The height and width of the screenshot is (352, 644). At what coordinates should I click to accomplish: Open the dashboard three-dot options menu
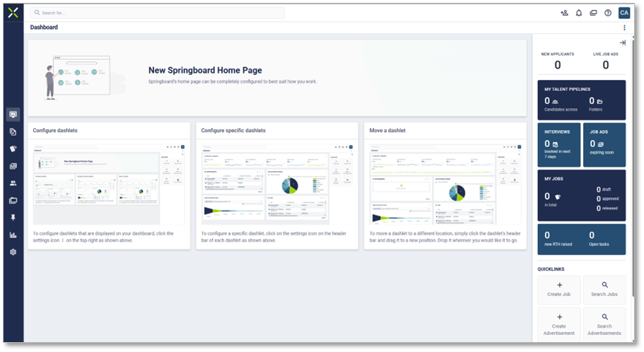[x=624, y=28]
